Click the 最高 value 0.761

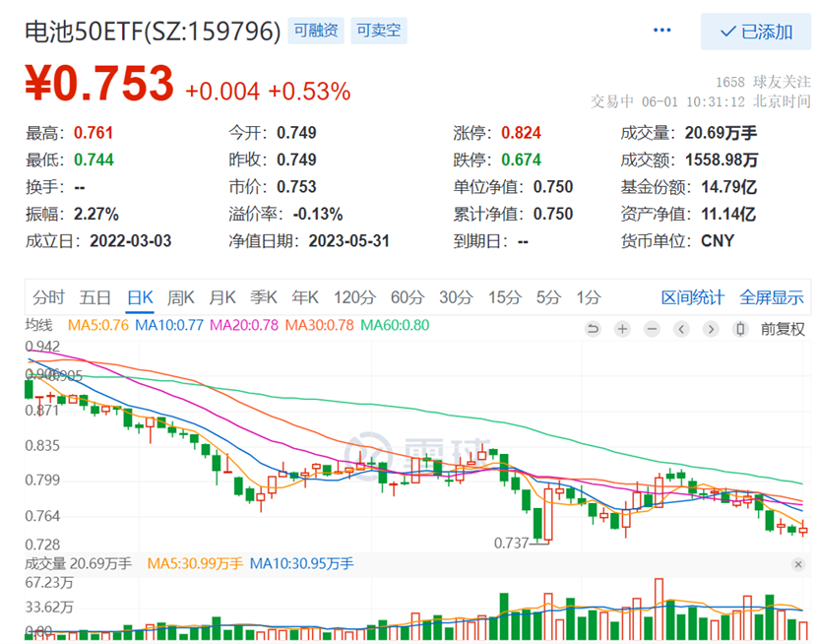(94, 133)
